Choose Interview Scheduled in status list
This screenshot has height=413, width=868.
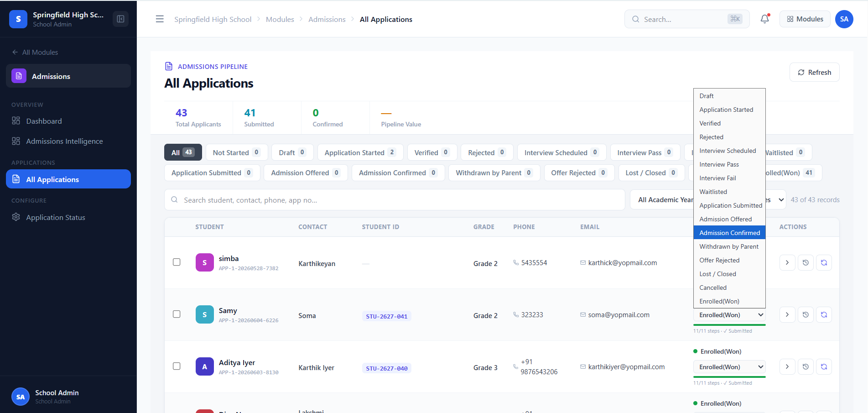click(729, 151)
